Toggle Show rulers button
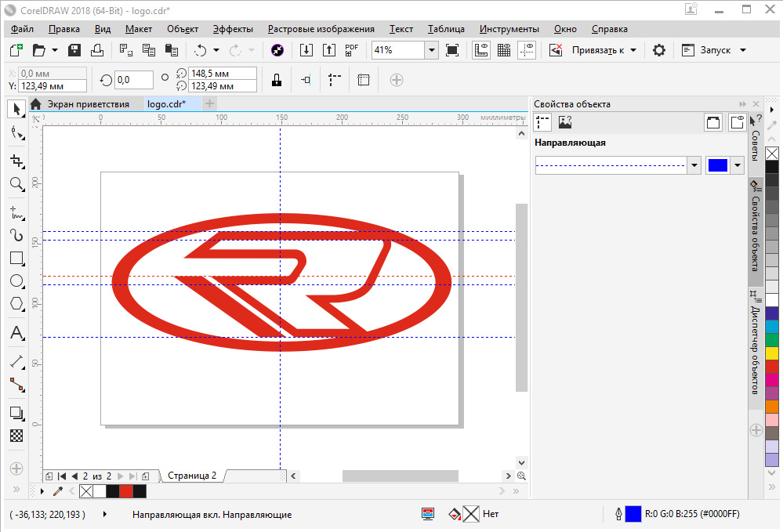 [481, 50]
